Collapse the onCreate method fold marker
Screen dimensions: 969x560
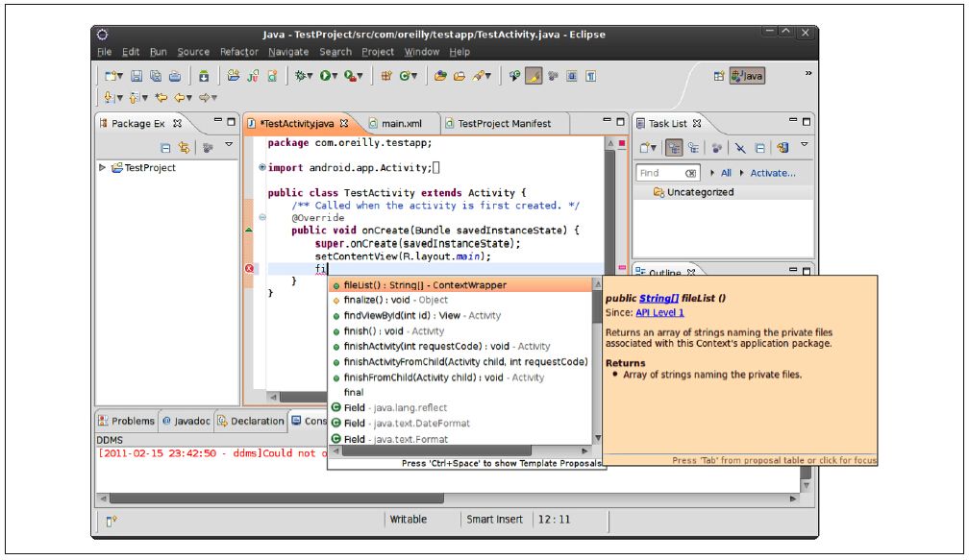pos(262,217)
